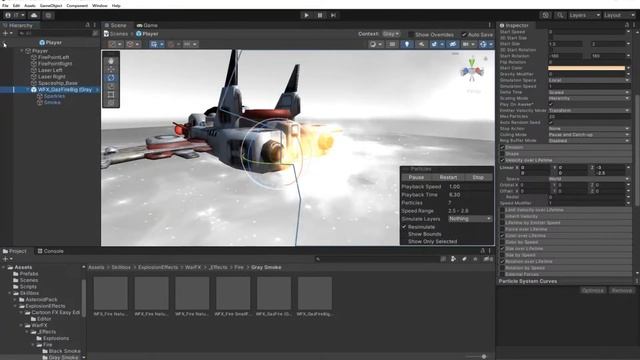This screenshot has height=360, width=640.
Task: Toggle scene audio icon
Action: [421, 44]
